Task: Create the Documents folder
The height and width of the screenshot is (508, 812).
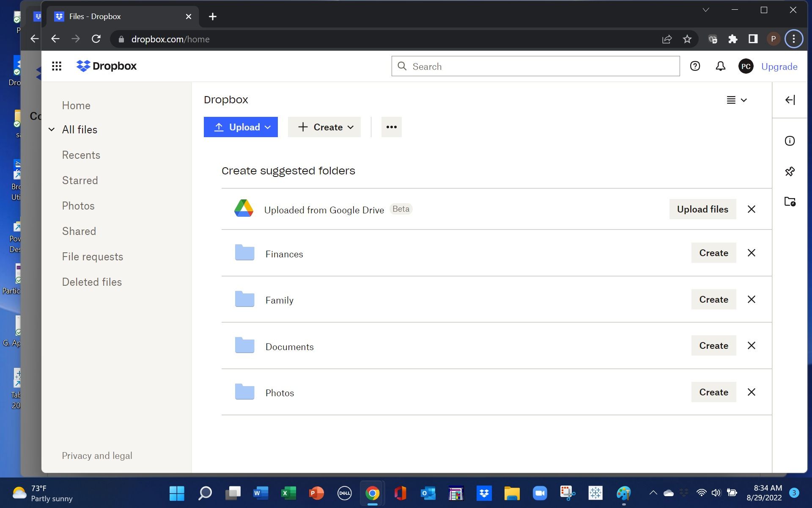Action: click(713, 345)
